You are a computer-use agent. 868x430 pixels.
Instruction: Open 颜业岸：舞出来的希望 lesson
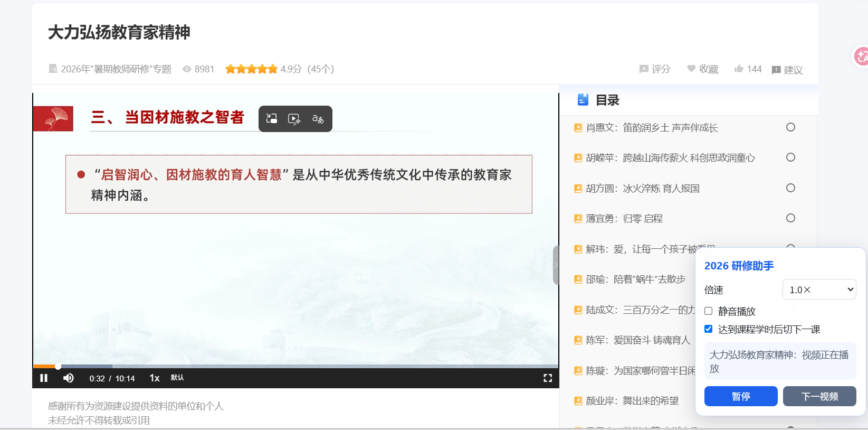pos(632,401)
